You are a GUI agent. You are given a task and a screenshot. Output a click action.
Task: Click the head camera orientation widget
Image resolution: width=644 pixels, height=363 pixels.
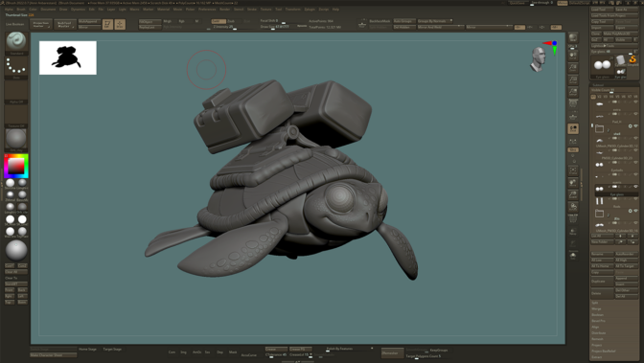538,59
